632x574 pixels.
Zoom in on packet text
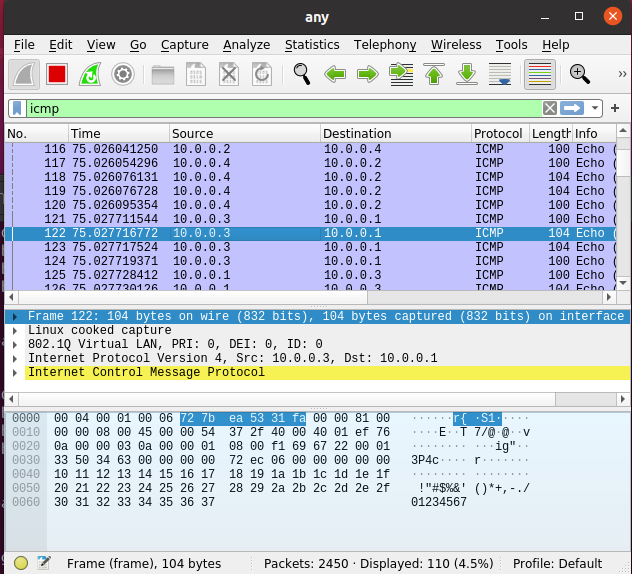coord(580,74)
